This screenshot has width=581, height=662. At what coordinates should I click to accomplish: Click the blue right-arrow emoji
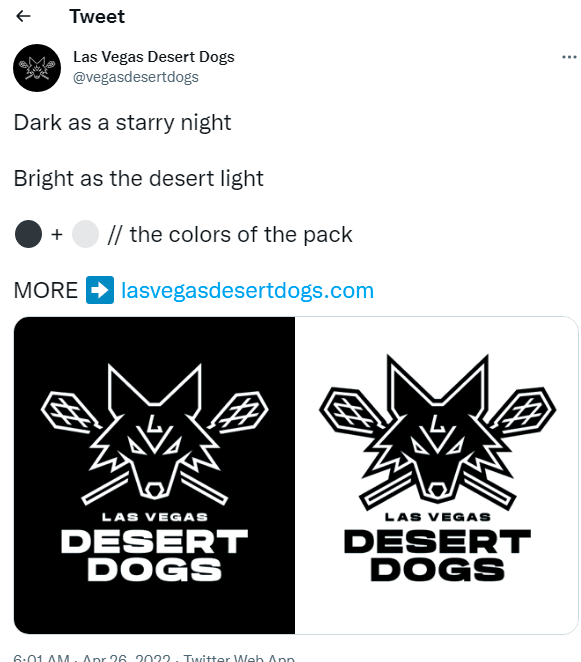tap(100, 290)
